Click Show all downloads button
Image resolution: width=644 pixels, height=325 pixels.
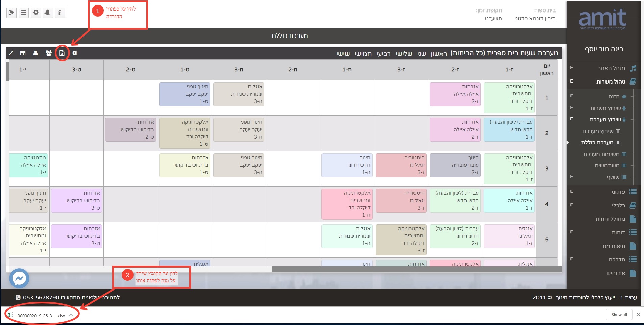pyautogui.click(x=619, y=315)
